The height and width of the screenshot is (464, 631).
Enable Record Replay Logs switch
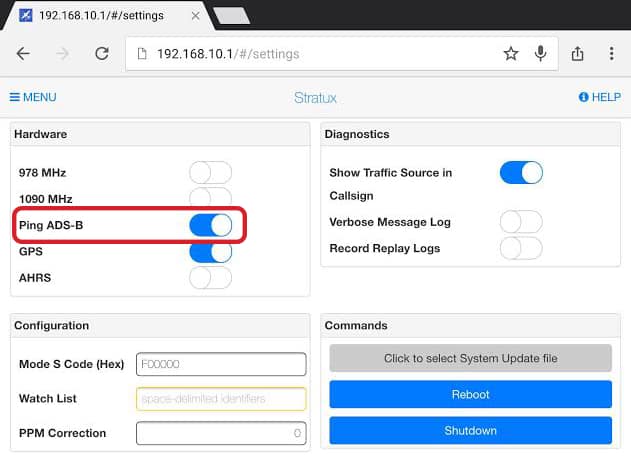tap(521, 248)
